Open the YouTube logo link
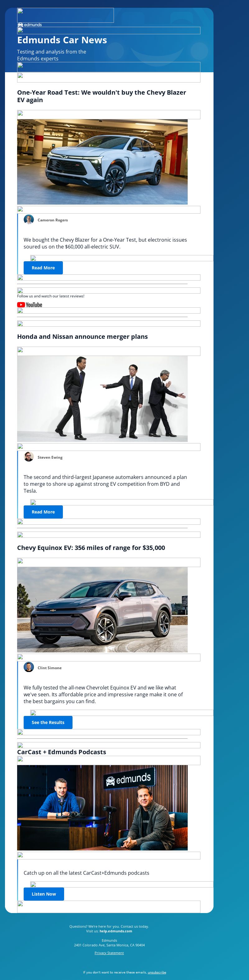249x980 pixels. [30, 305]
